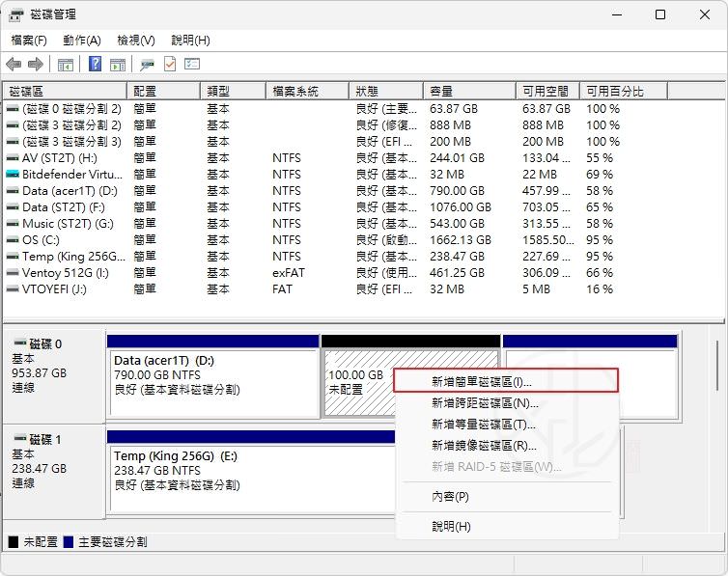Click the checkmark properties toolbar icon
728x576 pixels.
pos(170,64)
